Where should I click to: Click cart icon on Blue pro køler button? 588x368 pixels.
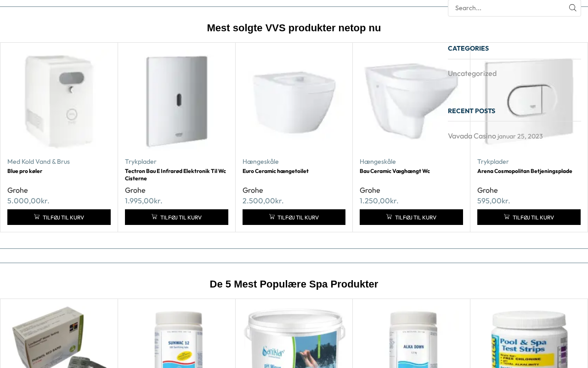pyautogui.click(x=37, y=217)
